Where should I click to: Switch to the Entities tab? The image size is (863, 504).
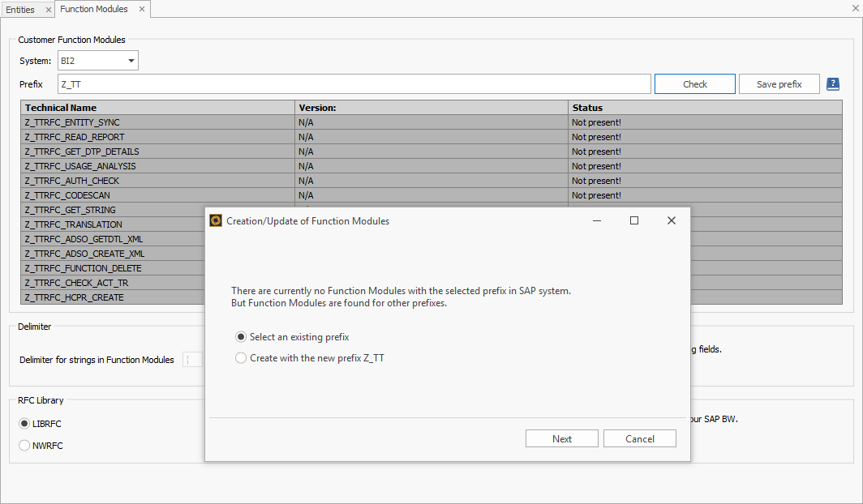coord(22,9)
